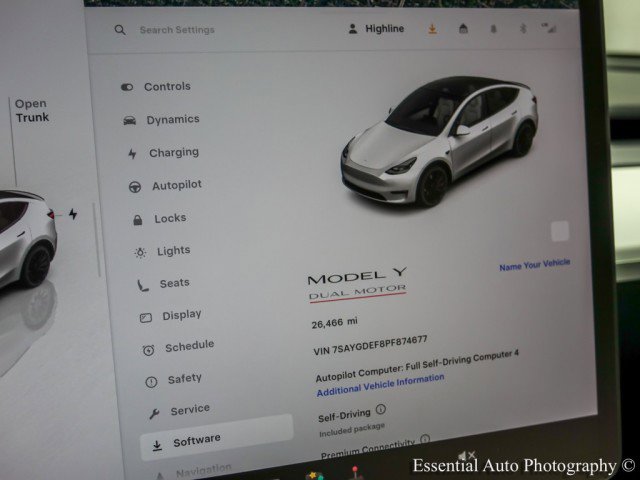Focus the Search Settings field

(x=177, y=30)
